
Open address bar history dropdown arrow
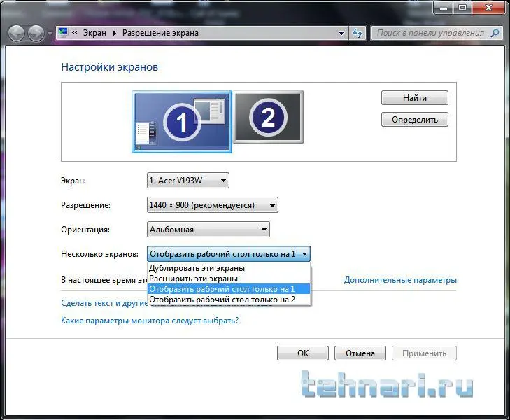point(341,33)
